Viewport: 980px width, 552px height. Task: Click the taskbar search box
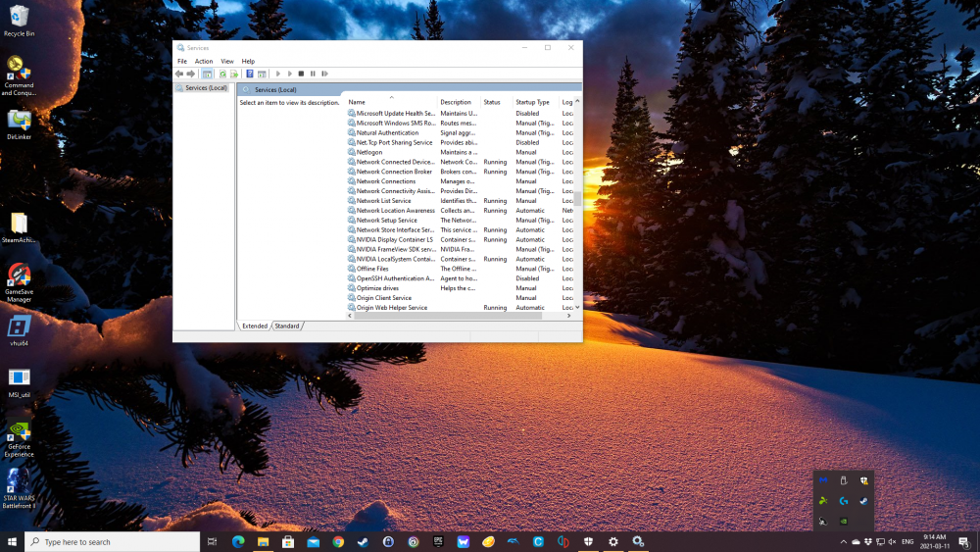click(113, 541)
